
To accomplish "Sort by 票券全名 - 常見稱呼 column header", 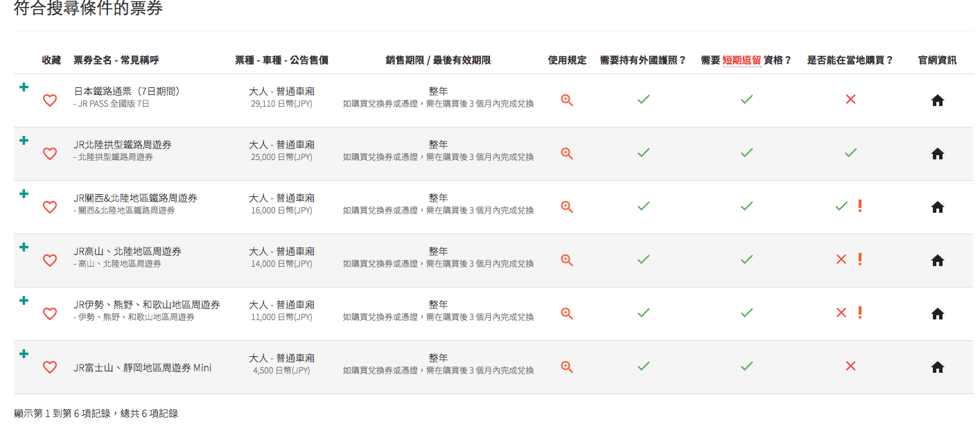I will coord(116,60).
